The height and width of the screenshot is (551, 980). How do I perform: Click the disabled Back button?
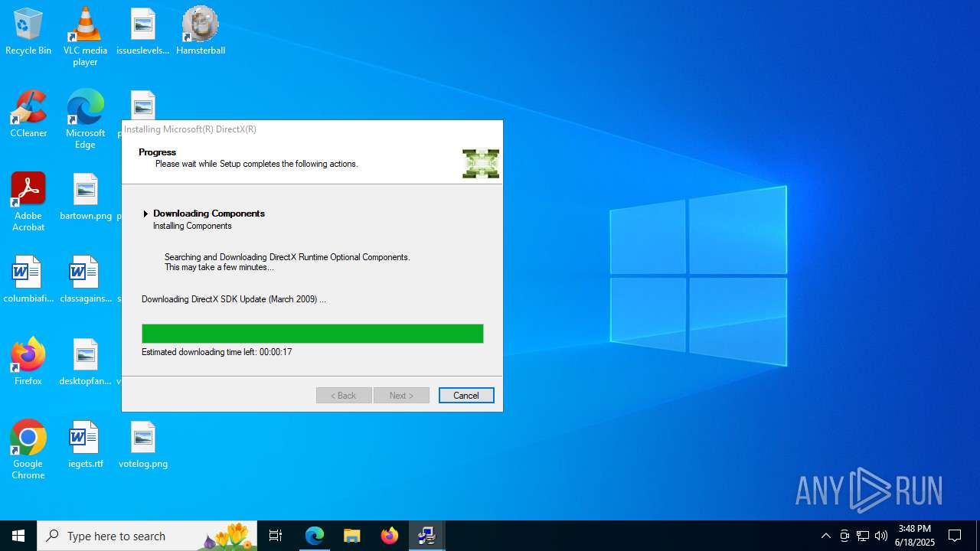point(344,395)
